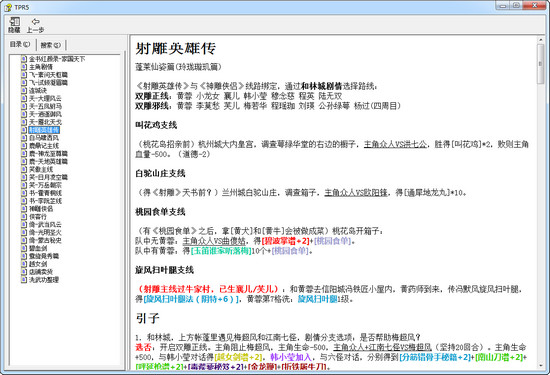
Task: Click the 白驼山庄支线 section heading
Action: point(160,173)
